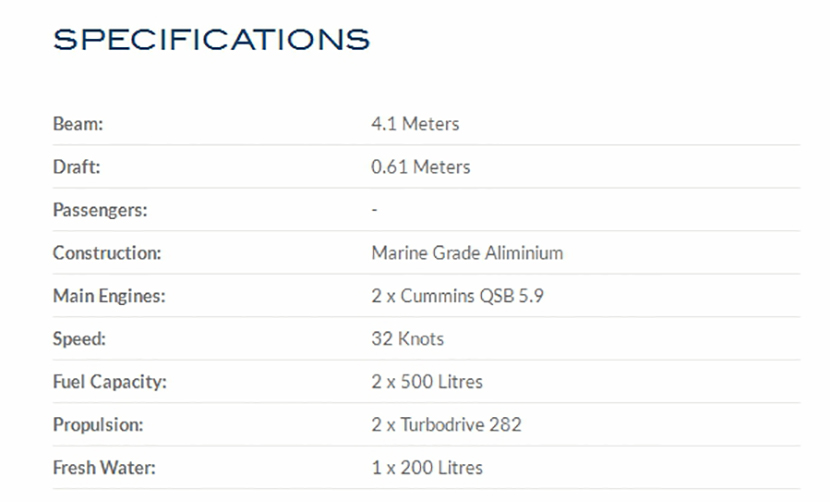Click the Speed label

click(x=79, y=339)
